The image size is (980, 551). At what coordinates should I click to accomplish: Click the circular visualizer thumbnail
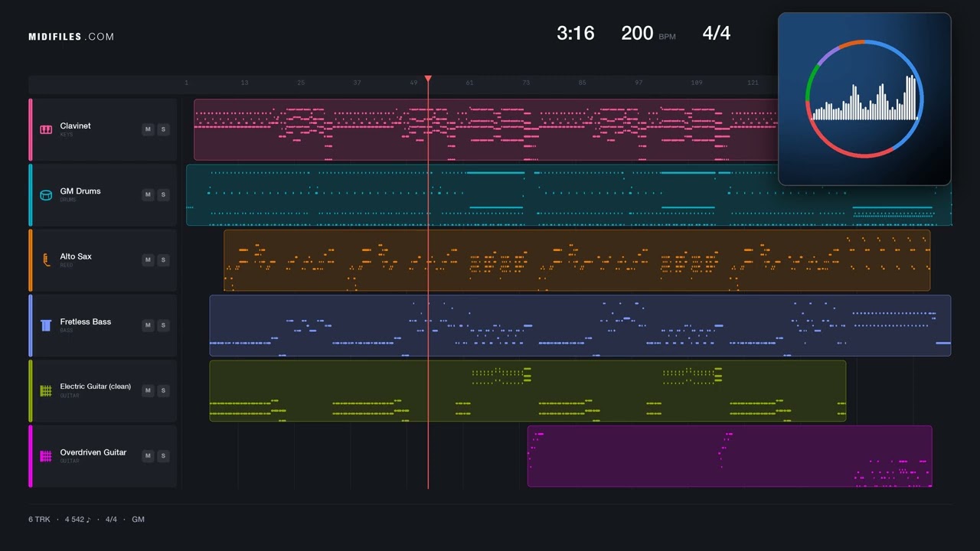(x=864, y=99)
